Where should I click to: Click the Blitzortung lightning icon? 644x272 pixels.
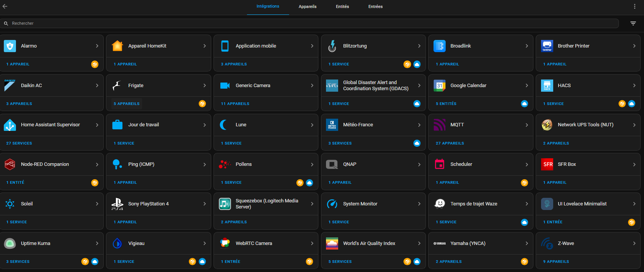(332, 46)
